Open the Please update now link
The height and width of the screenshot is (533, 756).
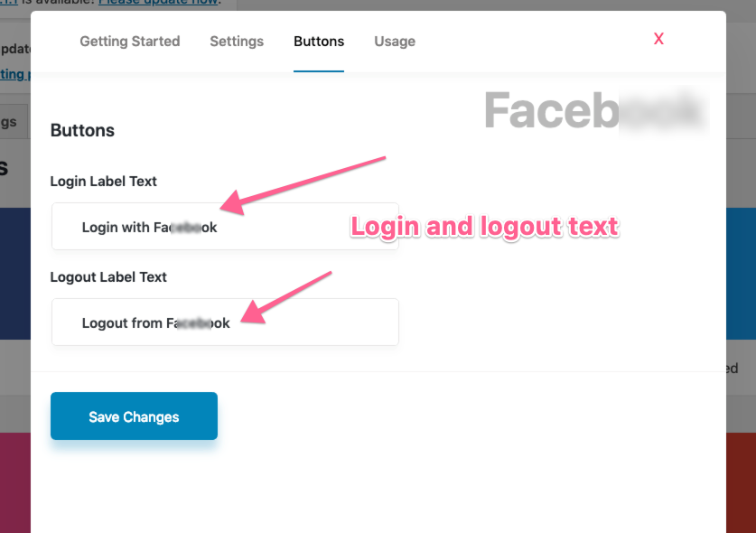(x=158, y=3)
